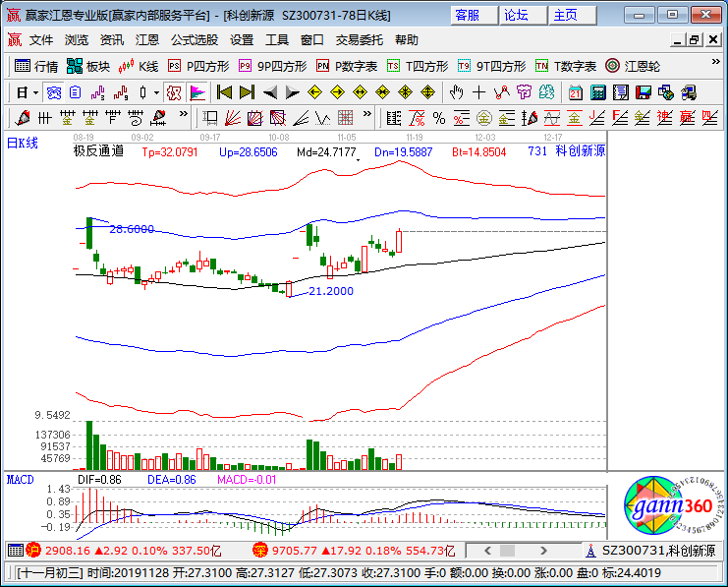Click the 神 angle lines icon

point(664,118)
